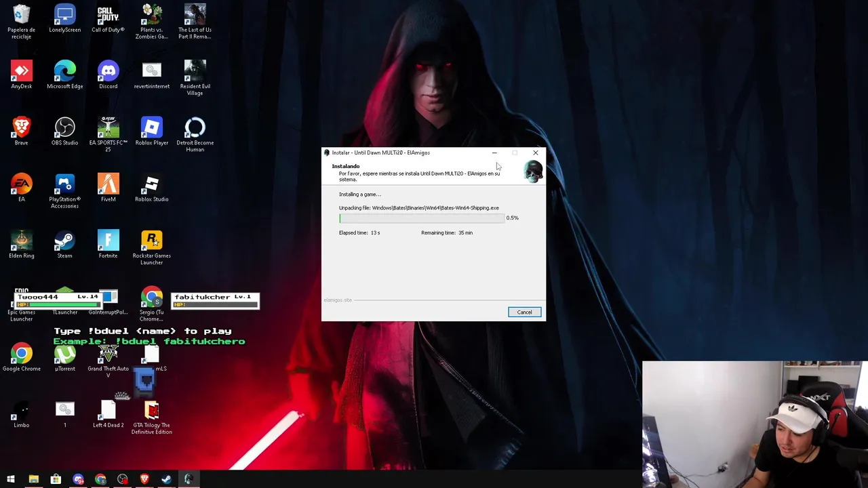
Task: Open the Recycle Bin desktop icon
Action: 22,22
